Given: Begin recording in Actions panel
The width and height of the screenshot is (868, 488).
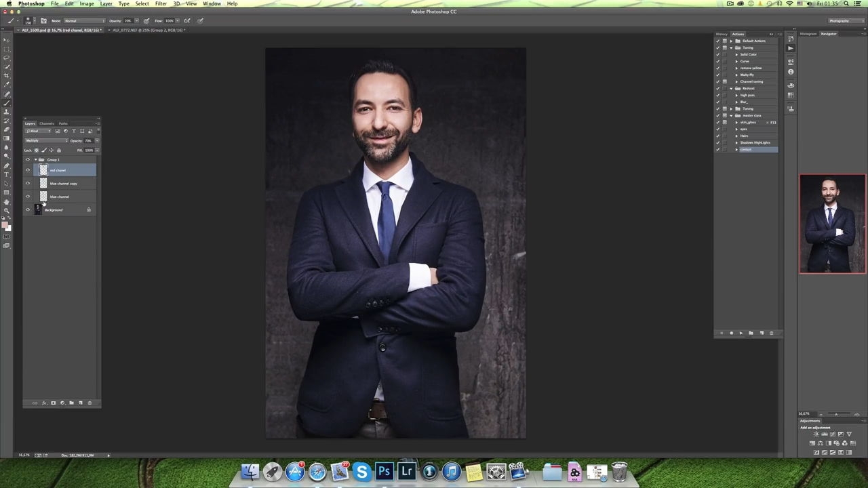Looking at the screenshot, I should pyautogui.click(x=731, y=333).
